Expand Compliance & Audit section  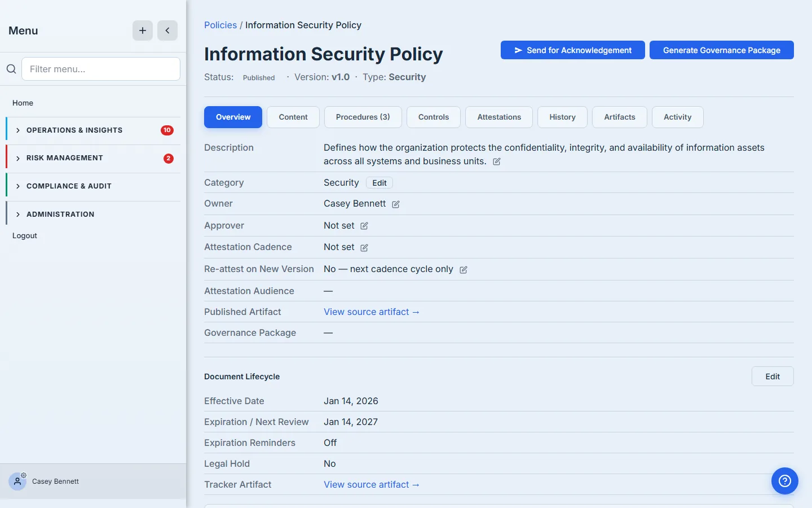(x=94, y=186)
